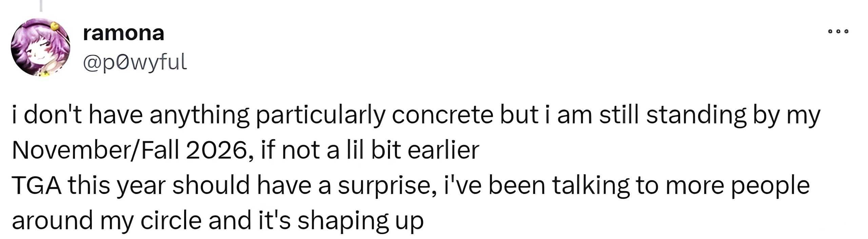Click the word "around" starting the last line

(x=52, y=221)
